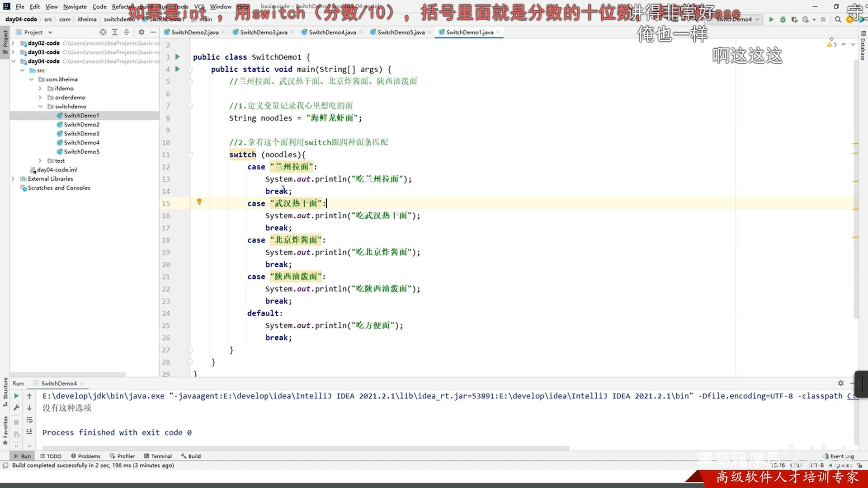This screenshot has height=488, width=868.
Task: Open Project panel gear settings
Action: pos(142,32)
